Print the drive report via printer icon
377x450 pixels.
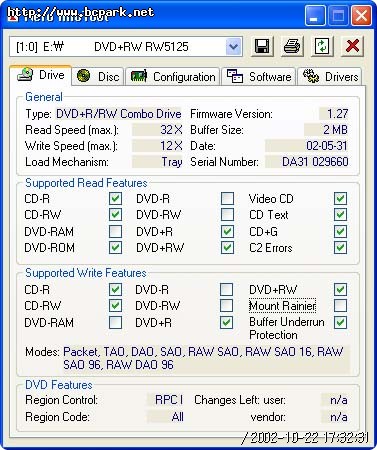point(293,46)
